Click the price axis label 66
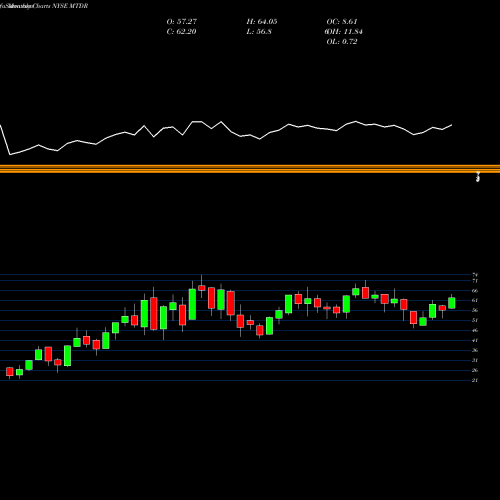The width and height of the screenshot is (500, 500). [475, 291]
